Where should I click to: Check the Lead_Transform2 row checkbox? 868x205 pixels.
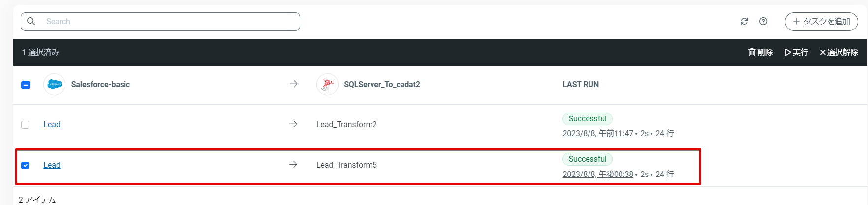(25, 125)
